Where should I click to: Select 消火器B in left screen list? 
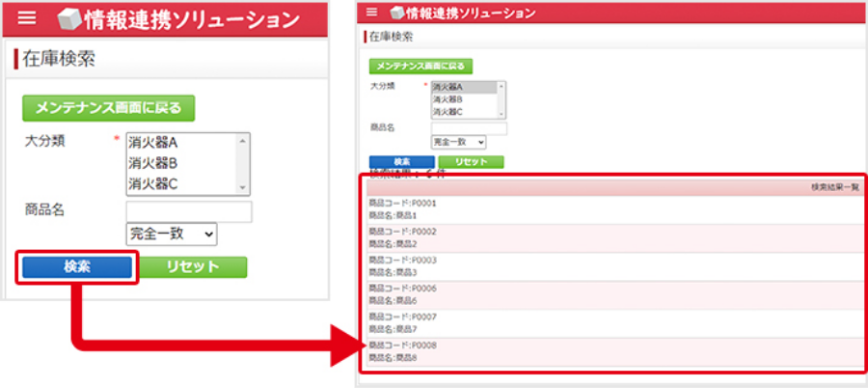pyautogui.click(x=181, y=163)
